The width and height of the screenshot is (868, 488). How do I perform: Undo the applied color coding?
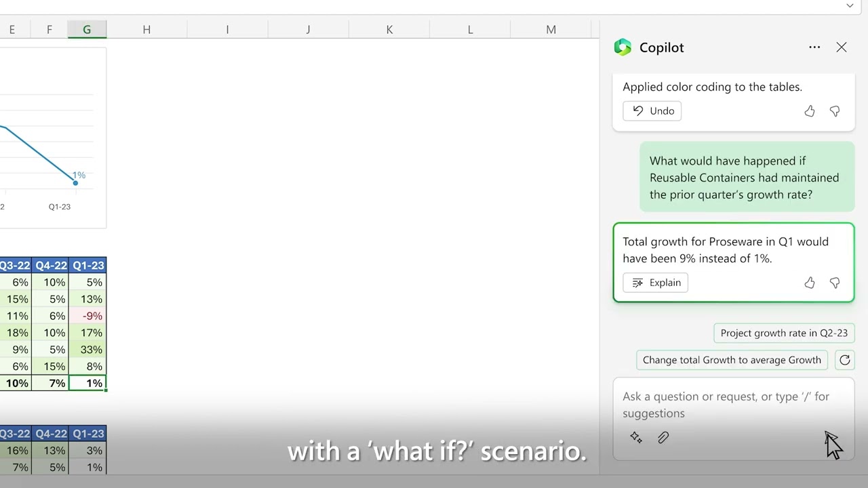652,111
